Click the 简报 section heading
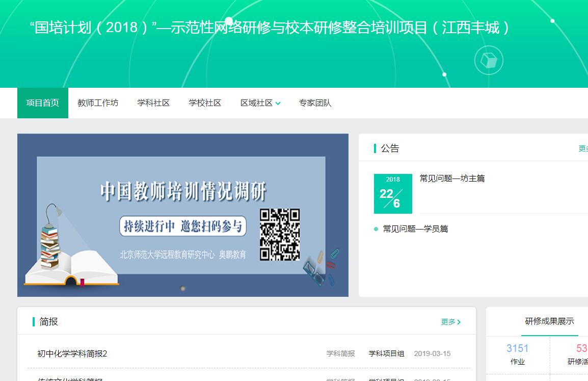Viewport: 588px width, 381px height. [x=49, y=322]
